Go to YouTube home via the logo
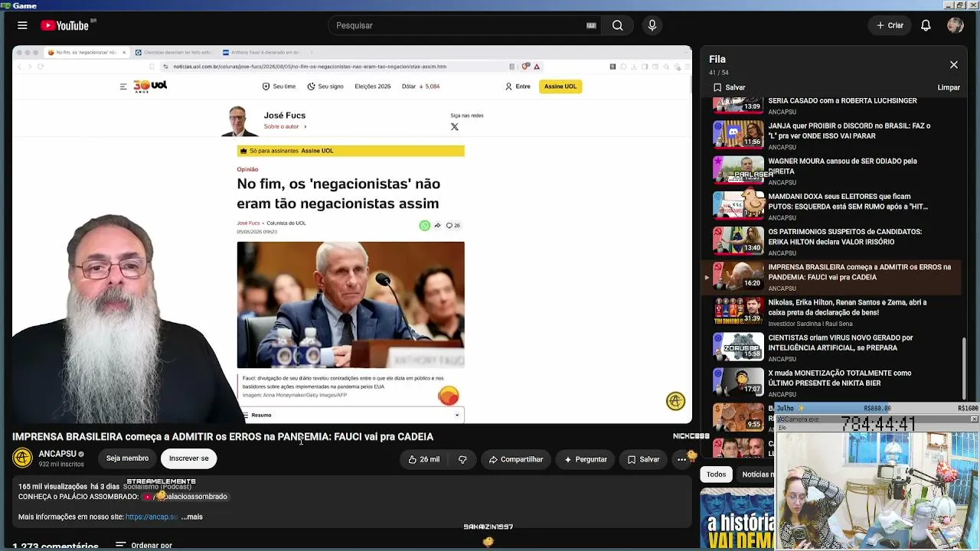980x551 pixels. click(x=65, y=25)
